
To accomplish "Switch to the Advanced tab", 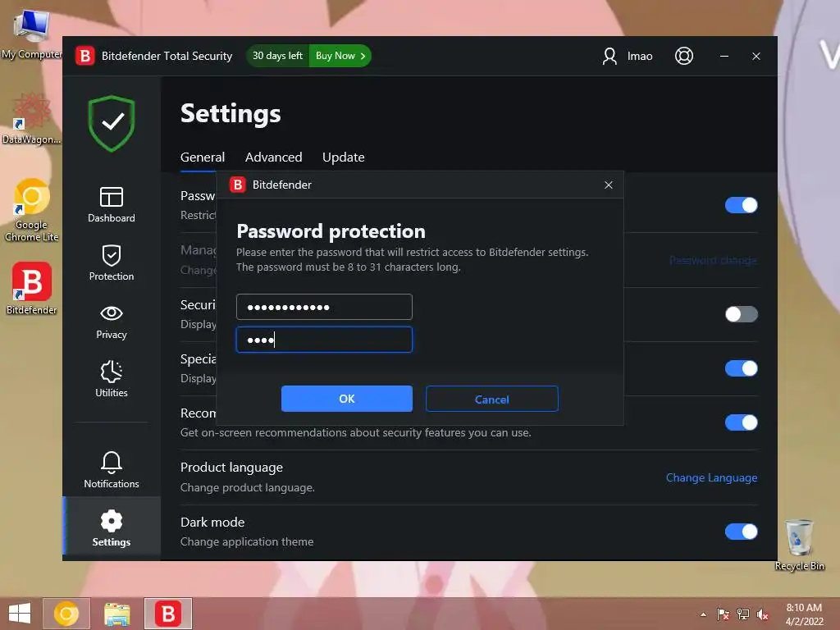I will click(x=273, y=157).
